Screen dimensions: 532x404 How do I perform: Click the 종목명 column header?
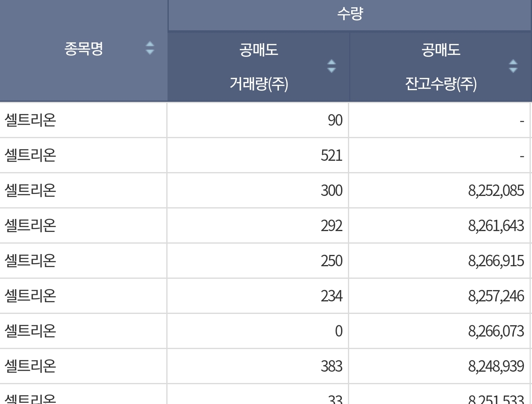tap(84, 50)
